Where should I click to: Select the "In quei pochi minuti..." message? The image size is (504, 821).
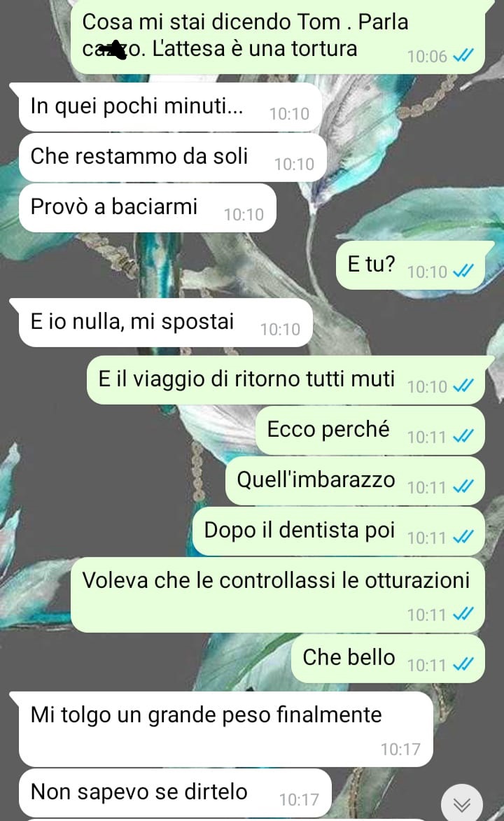(x=169, y=107)
